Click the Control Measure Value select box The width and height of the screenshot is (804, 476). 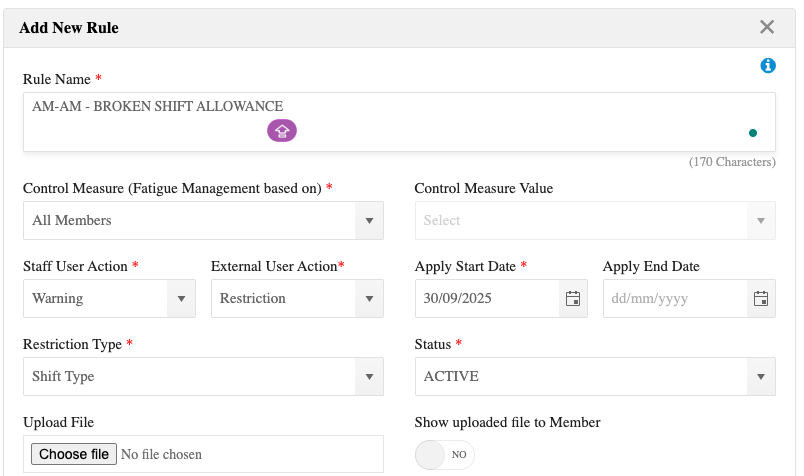click(x=595, y=220)
